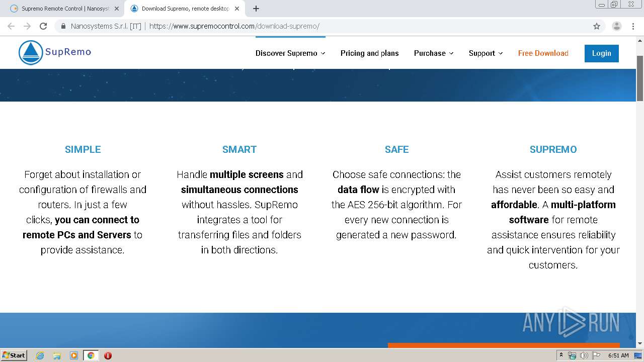Click the Free Download link
The image size is (644, 362).
point(543,53)
